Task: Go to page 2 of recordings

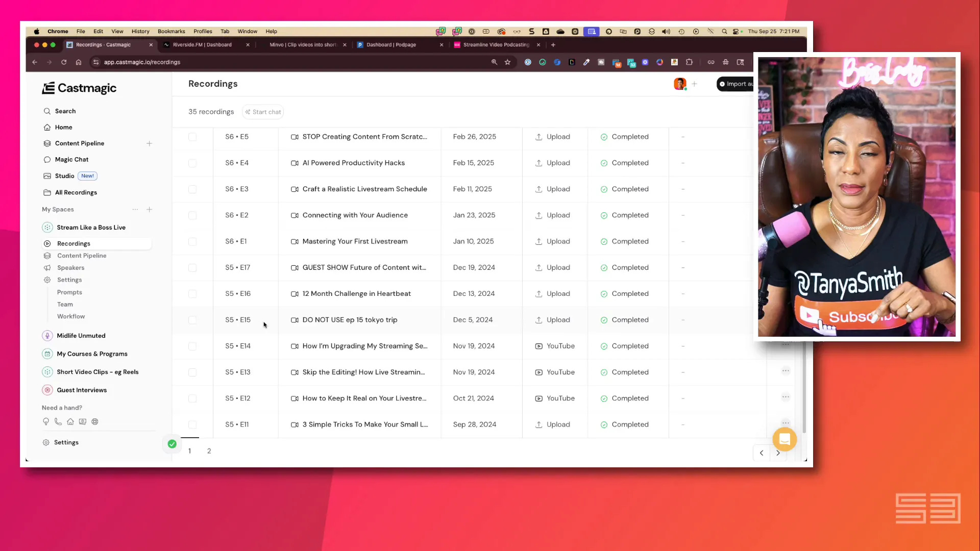Action: point(209,451)
